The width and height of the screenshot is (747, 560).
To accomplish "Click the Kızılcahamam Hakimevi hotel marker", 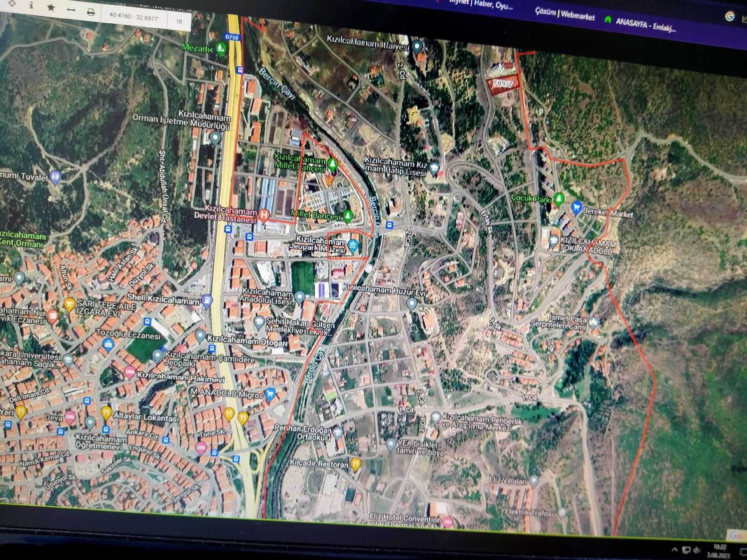I will [130, 373].
